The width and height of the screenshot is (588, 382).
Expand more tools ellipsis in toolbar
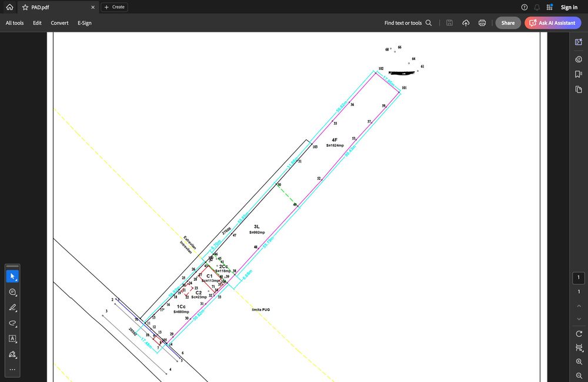[12, 370]
